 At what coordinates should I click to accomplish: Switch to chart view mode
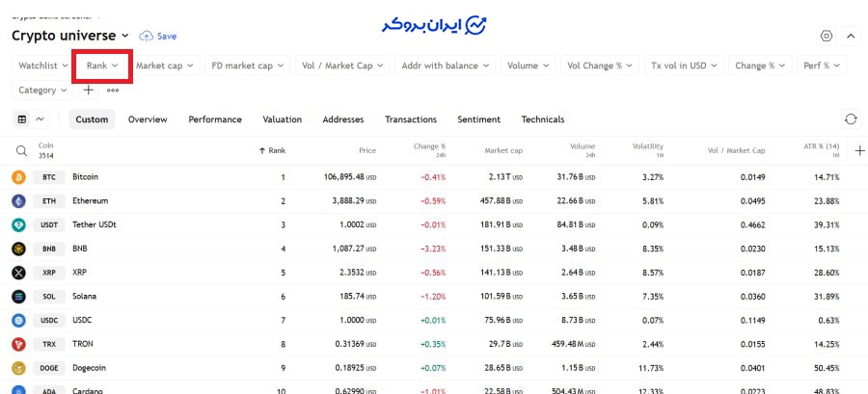tap(41, 119)
